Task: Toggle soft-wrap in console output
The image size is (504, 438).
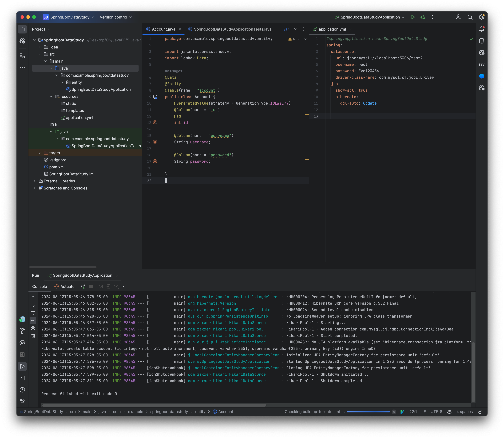Action: [33, 313]
